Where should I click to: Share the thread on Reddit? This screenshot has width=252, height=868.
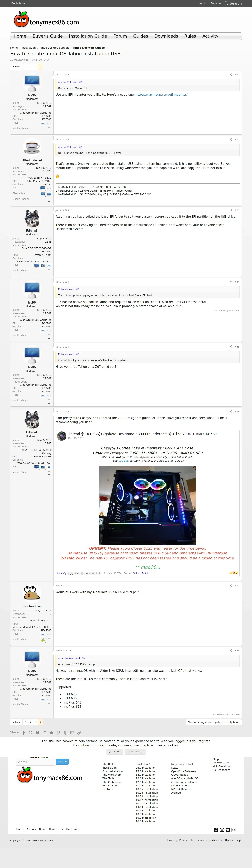point(51,733)
